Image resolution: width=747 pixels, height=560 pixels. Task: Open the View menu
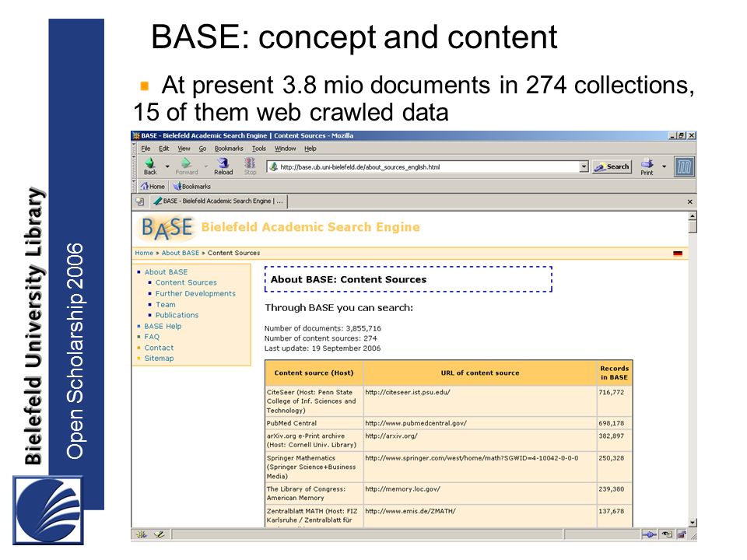tap(184, 149)
